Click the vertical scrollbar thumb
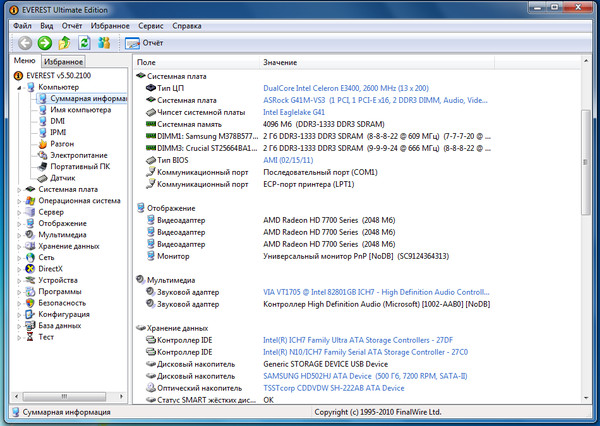600x426 pixels. [586, 162]
